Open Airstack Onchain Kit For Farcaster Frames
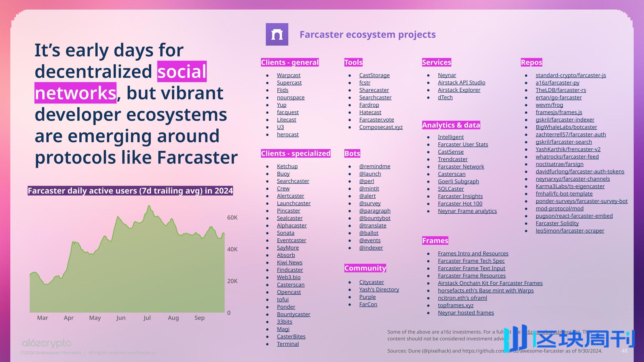 490,283
